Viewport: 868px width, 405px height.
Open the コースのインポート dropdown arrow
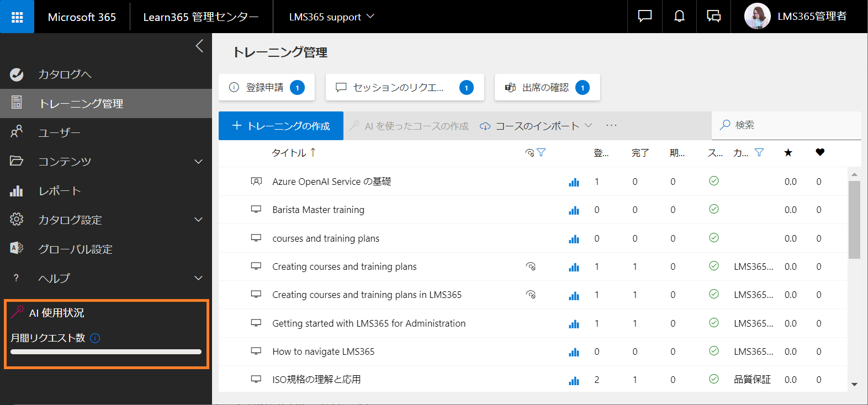point(589,125)
